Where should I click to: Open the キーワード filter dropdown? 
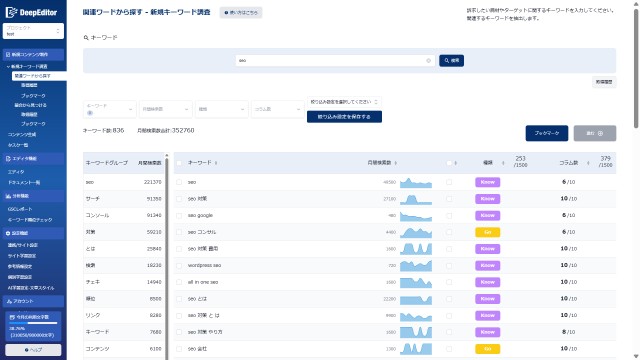[109, 109]
